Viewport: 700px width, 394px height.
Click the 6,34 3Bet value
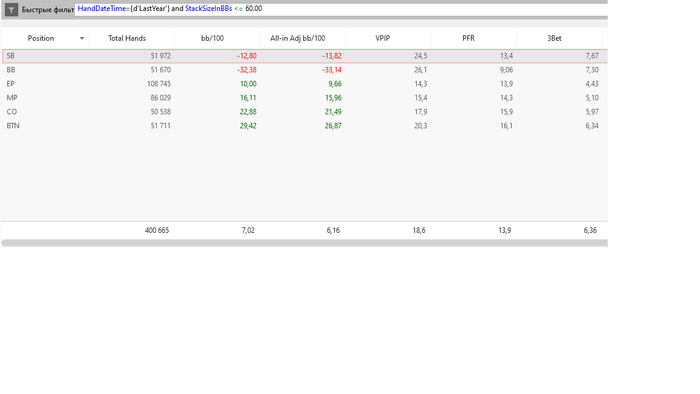coord(592,126)
